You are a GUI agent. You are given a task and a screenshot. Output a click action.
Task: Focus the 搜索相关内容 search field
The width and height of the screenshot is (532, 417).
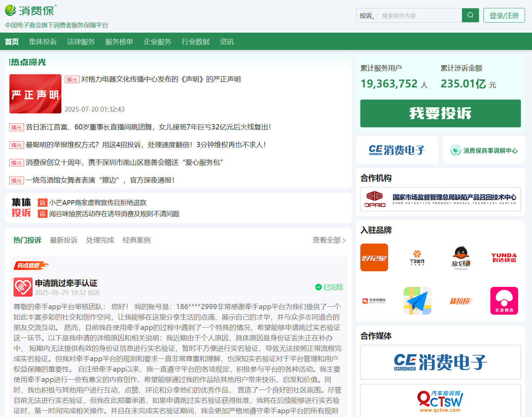point(420,16)
